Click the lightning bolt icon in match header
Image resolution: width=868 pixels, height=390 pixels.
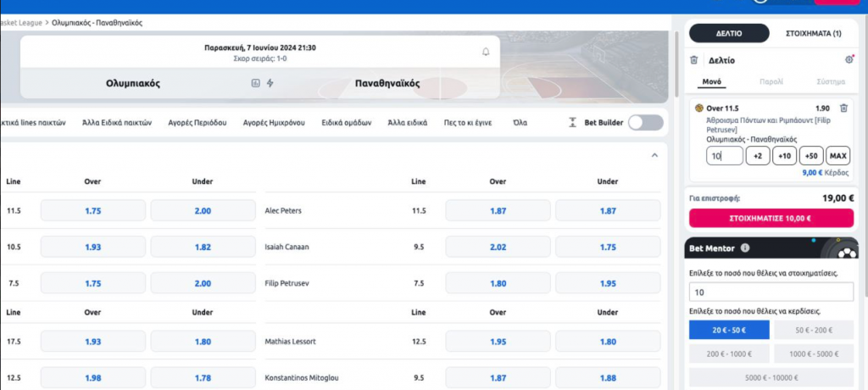click(x=270, y=83)
